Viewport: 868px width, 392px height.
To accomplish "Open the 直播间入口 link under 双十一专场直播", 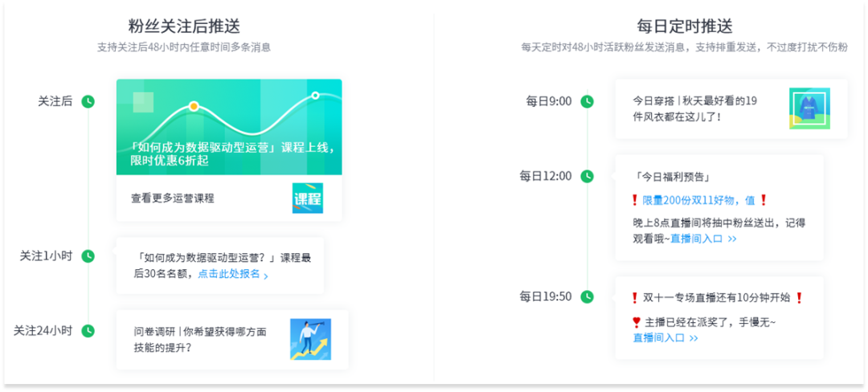I will tap(665, 338).
